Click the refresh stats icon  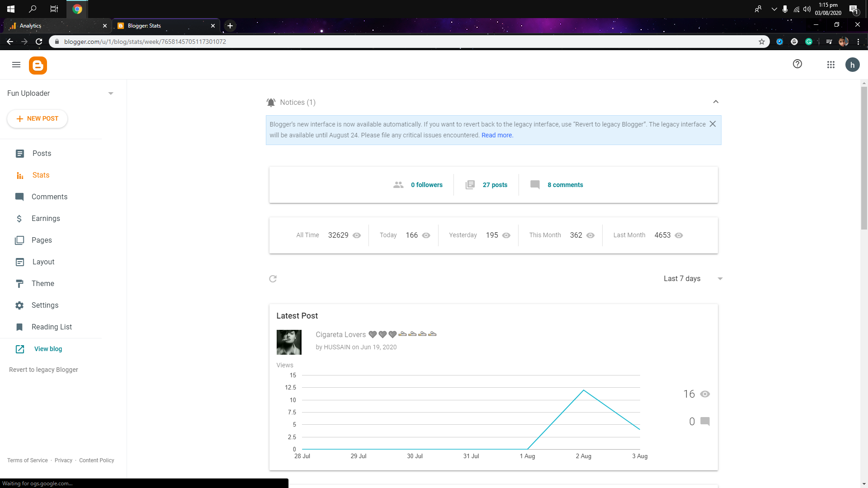[x=273, y=279]
